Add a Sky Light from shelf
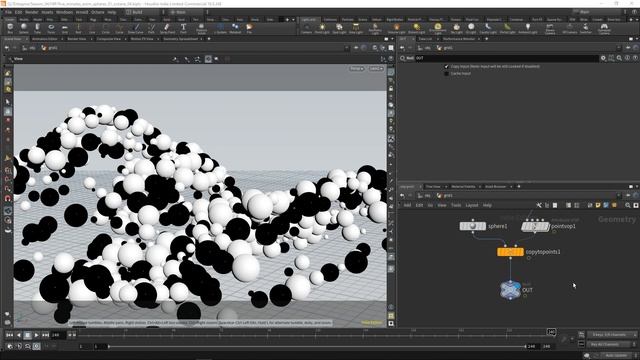The width and height of the screenshot is (640, 360). coord(456,28)
